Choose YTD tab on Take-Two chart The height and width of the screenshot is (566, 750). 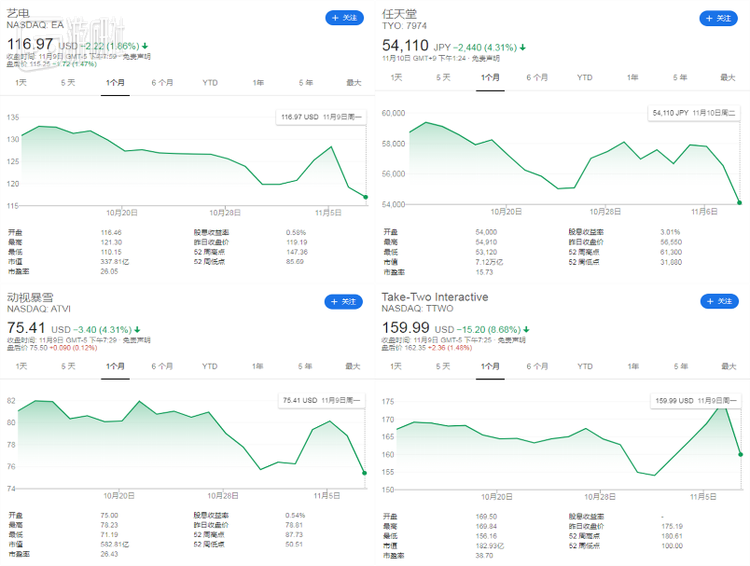585,366
